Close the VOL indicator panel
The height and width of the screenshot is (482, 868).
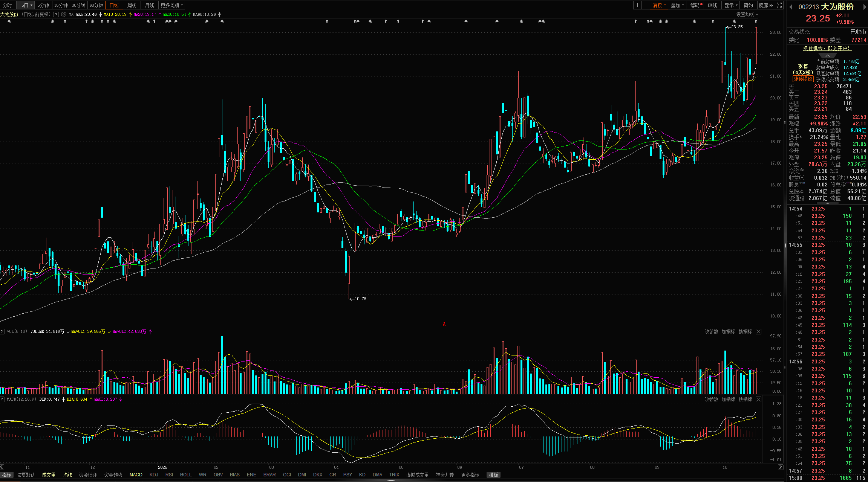758,331
